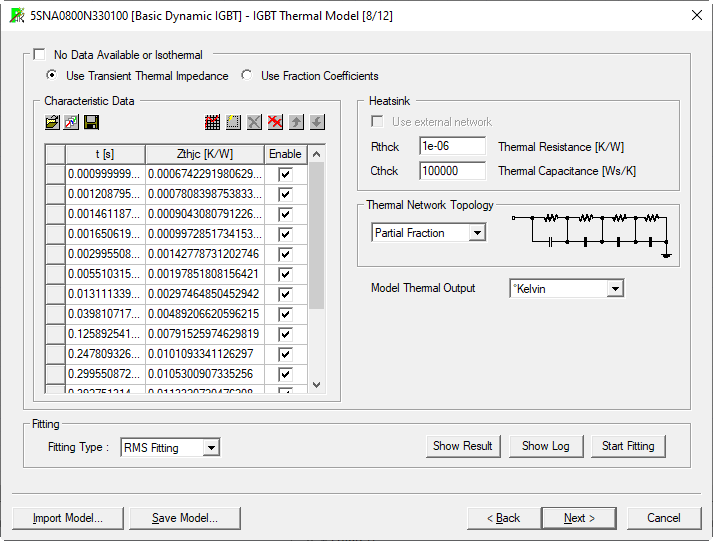The height and width of the screenshot is (541, 713).
Task: Click table scrollbar up arrow
Action: [x=316, y=154]
